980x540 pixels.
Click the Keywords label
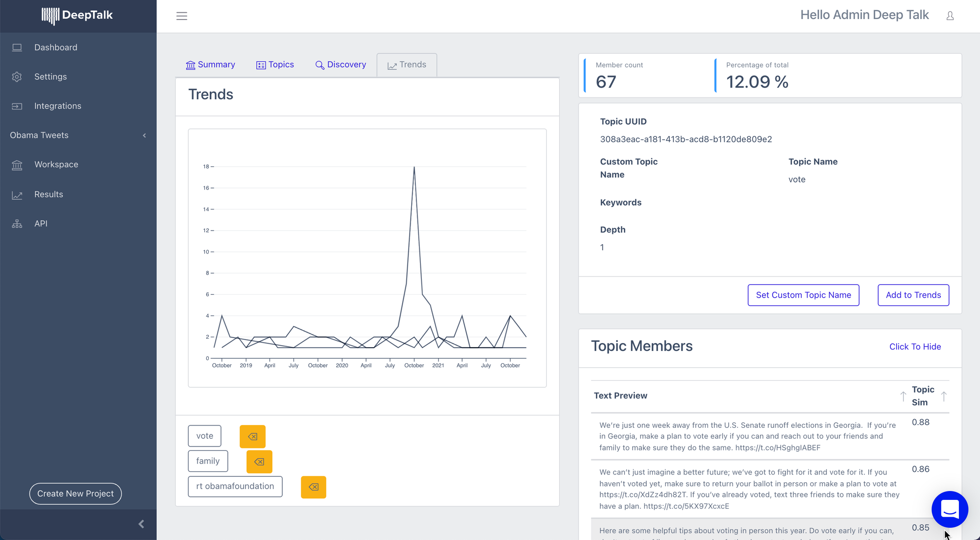click(621, 203)
